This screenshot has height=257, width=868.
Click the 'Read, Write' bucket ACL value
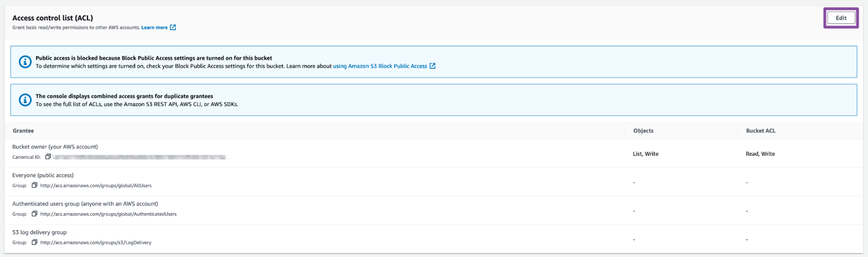pyautogui.click(x=760, y=154)
